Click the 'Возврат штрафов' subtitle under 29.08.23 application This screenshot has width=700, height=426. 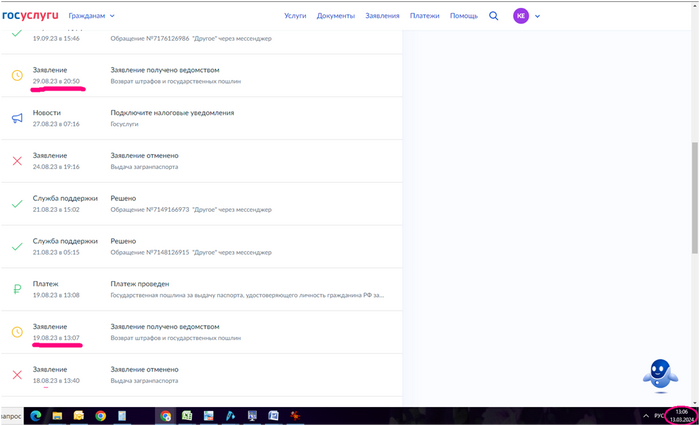coord(175,81)
